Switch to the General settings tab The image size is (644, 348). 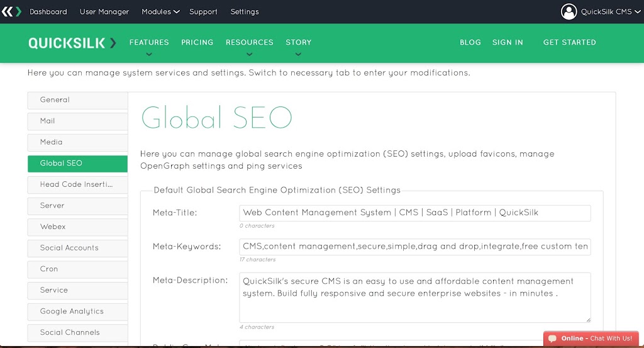pyautogui.click(x=77, y=100)
